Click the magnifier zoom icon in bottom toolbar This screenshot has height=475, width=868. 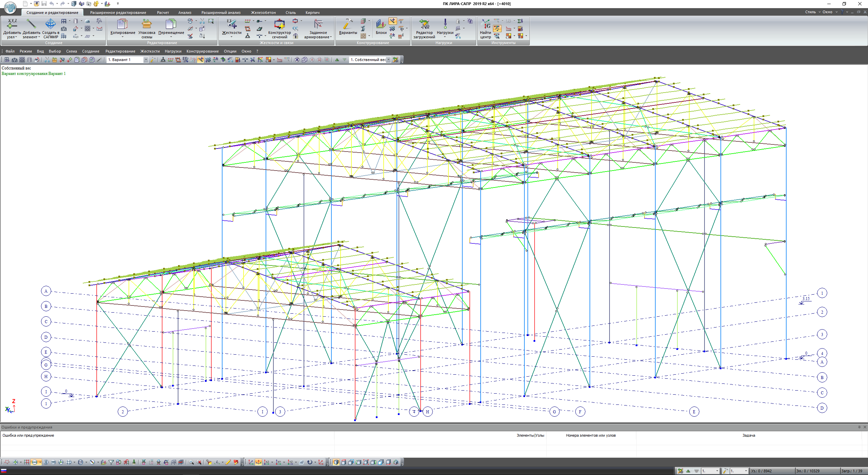191,462
